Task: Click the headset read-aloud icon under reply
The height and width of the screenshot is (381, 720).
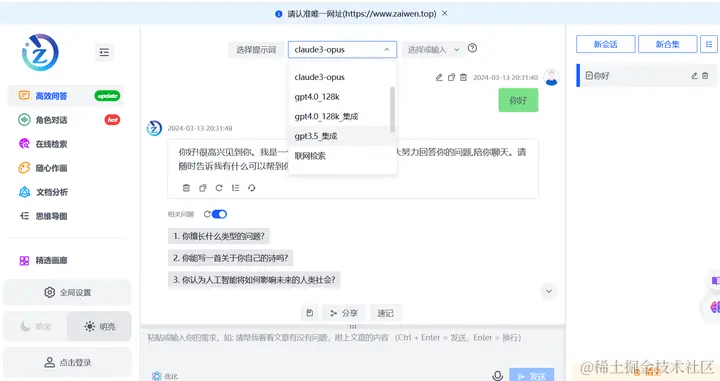Action: point(252,188)
